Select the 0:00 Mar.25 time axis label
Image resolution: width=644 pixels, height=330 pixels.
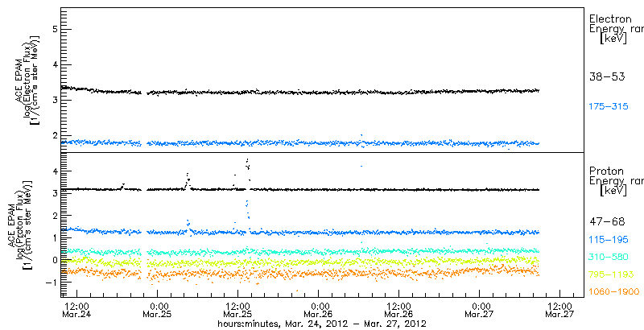click(x=157, y=311)
